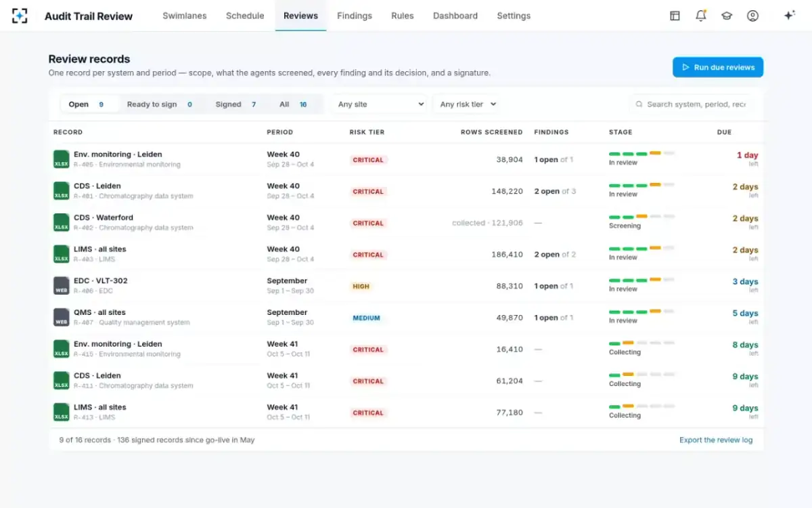Click the search magnifier icon

point(639,104)
